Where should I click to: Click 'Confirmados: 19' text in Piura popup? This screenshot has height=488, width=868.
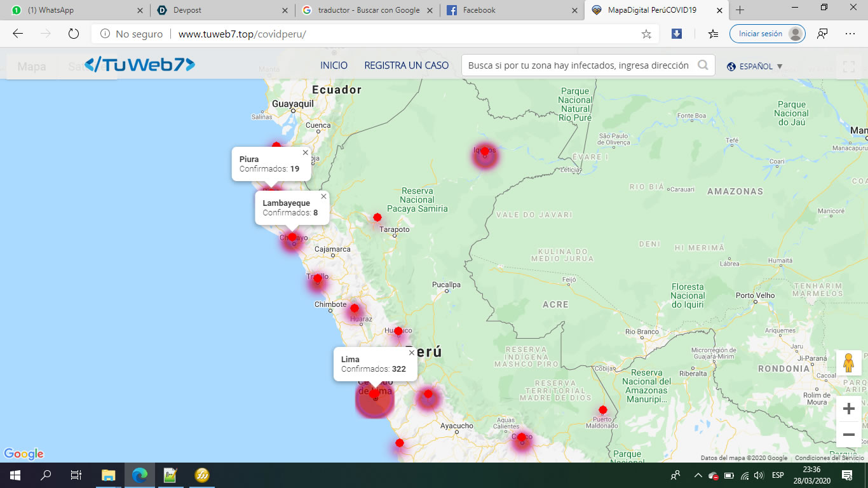point(269,169)
